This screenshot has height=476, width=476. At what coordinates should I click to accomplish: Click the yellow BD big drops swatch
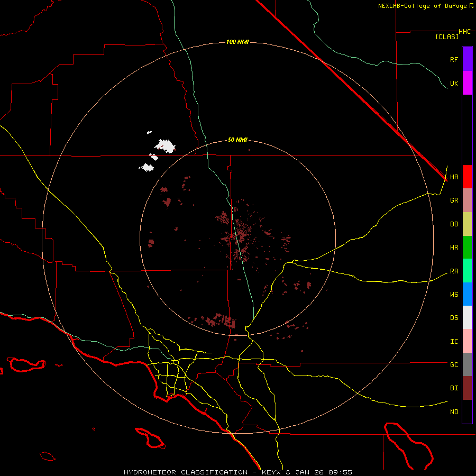[467, 224]
